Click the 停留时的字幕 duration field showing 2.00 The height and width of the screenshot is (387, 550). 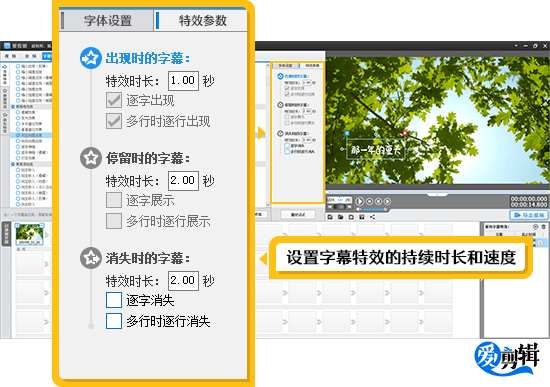coord(183,181)
